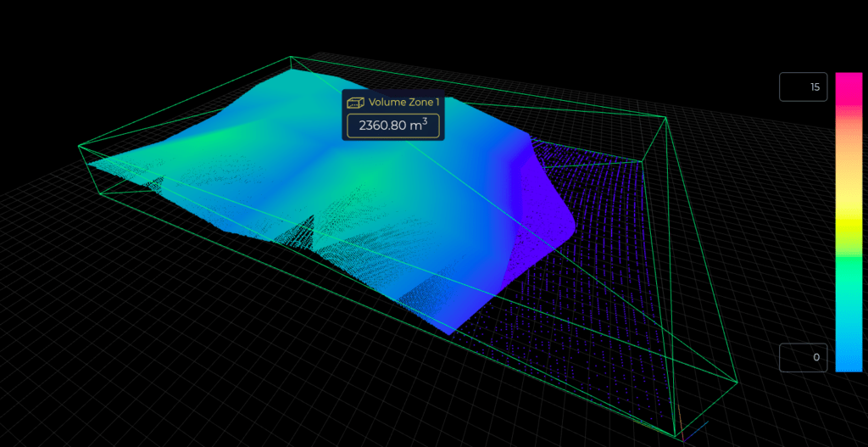Click the lower-right corner of the green bounding box
Image resolution: width=868 pixels, height=447 pixels.
(x=732, y=388)
